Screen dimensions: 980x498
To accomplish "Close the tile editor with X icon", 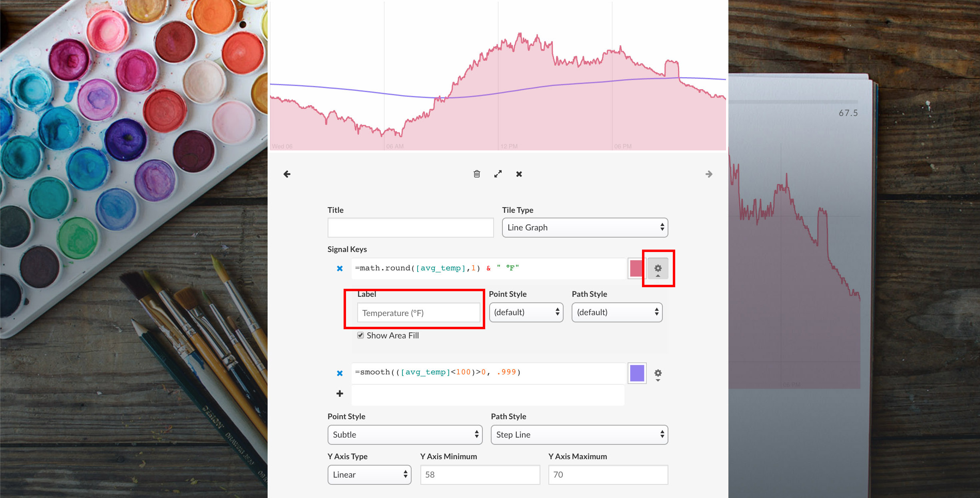I will coord(519,174).
